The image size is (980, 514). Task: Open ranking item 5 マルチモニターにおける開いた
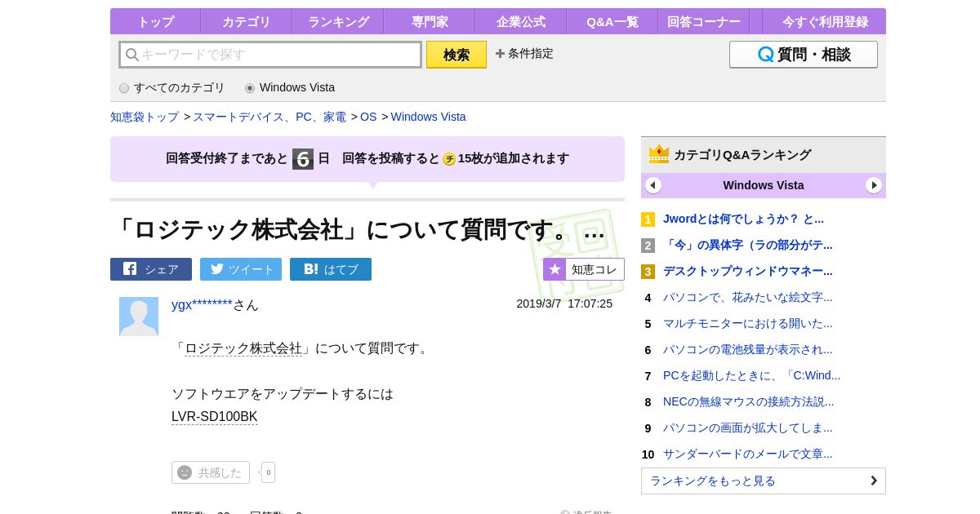point(748,323)
